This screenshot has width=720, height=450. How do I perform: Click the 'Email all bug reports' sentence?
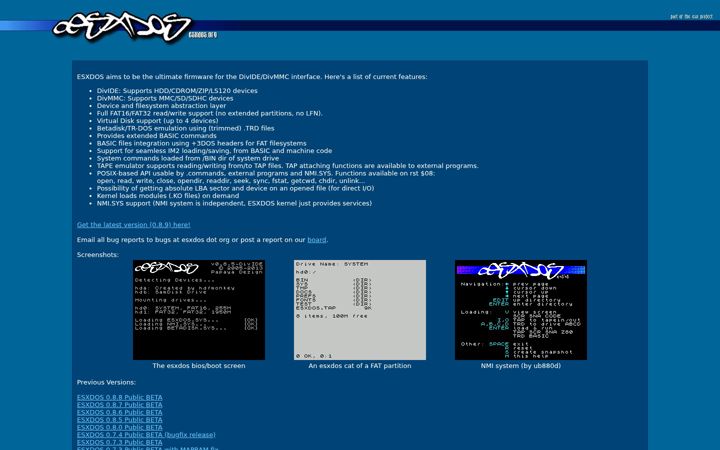click(x=202, y=240)
